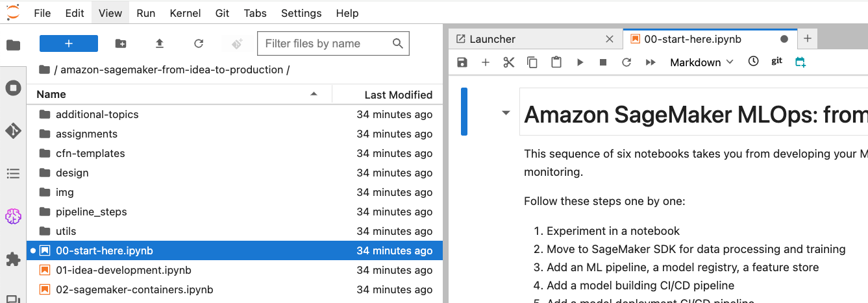This screenshot has width=868, height=303.
Task: Open the additional-topics folder
Action: point(235,114)
